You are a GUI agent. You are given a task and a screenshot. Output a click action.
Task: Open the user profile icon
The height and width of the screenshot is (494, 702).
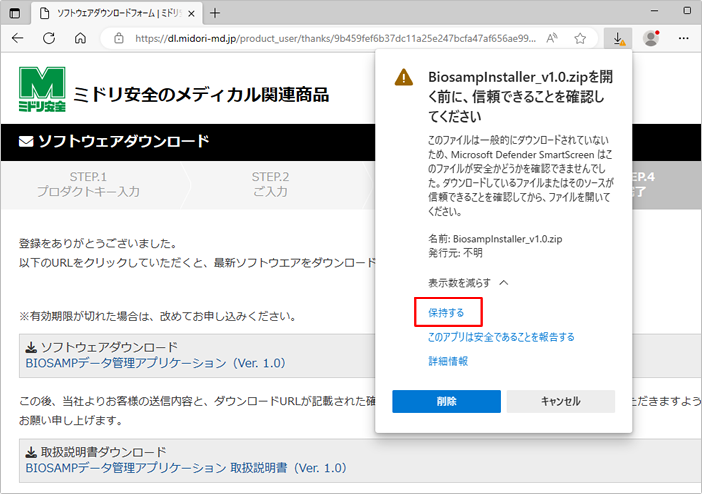pos(651,39)
